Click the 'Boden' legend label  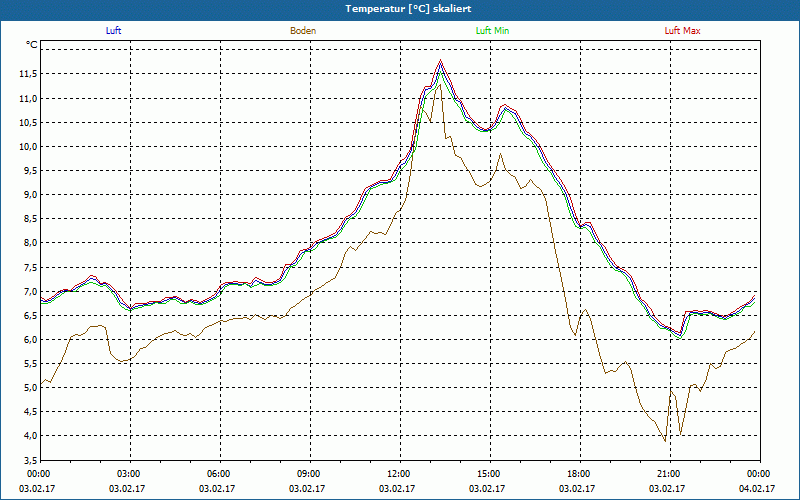[303, 31]
